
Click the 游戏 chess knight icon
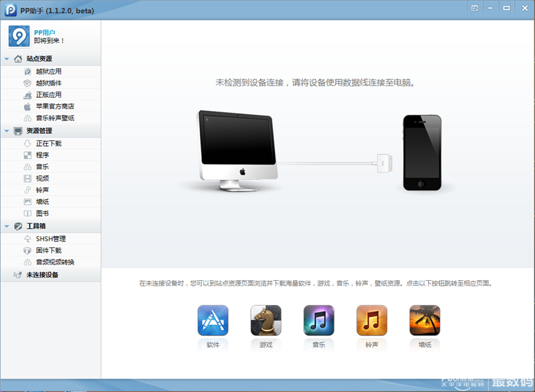point(265,320)
